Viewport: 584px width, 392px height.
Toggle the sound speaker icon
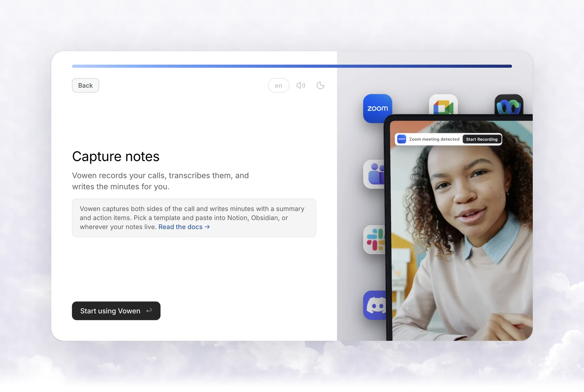click(x=301, y=85)
